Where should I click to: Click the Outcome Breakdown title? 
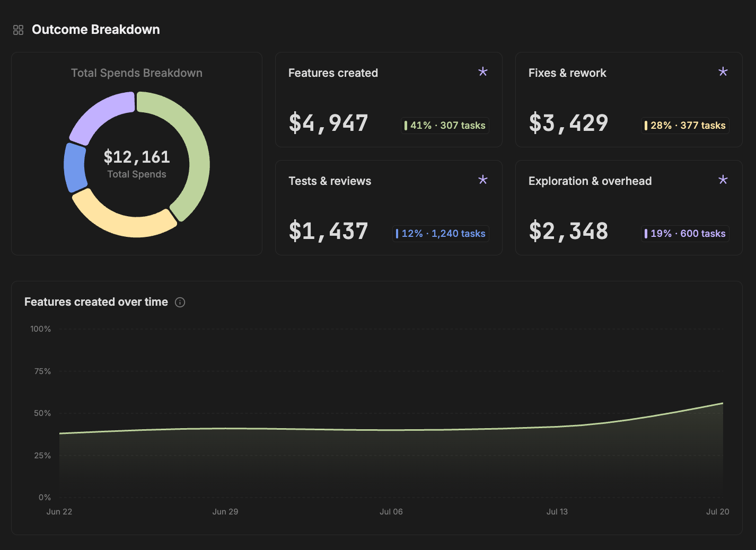(96, 30)
